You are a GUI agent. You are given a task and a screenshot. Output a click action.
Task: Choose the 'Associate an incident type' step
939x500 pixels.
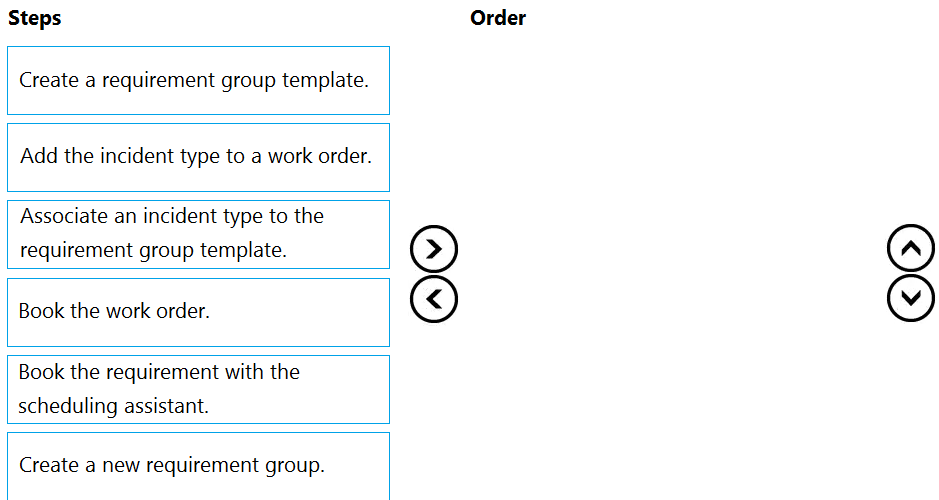click(x=198, y=234)
